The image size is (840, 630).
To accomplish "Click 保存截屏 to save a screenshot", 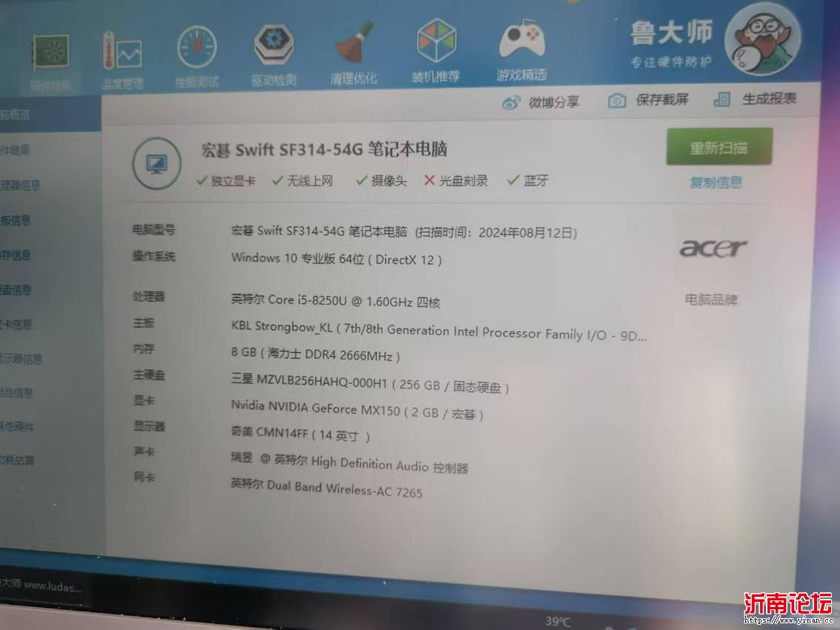I will click(648, 100).
